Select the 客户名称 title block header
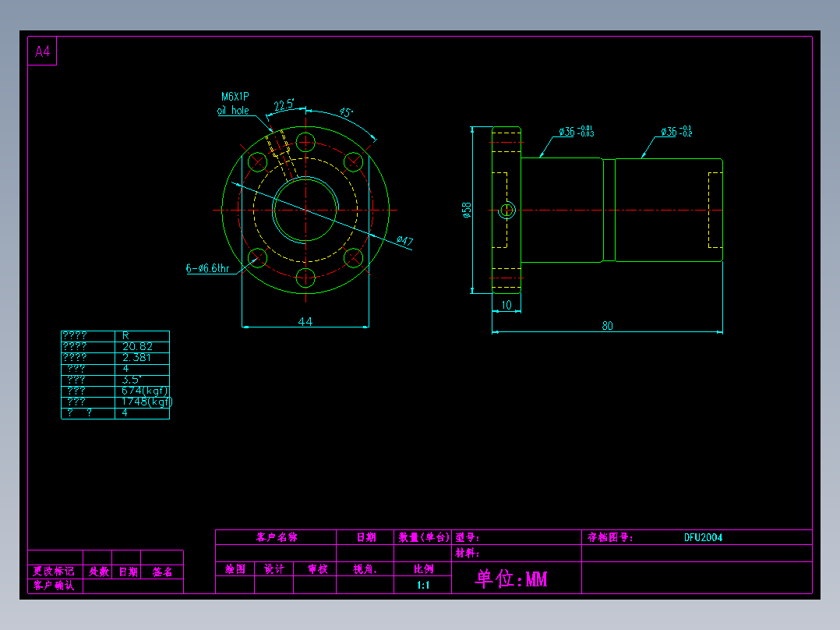Screen dimensions: 840x630 point(277,537)
